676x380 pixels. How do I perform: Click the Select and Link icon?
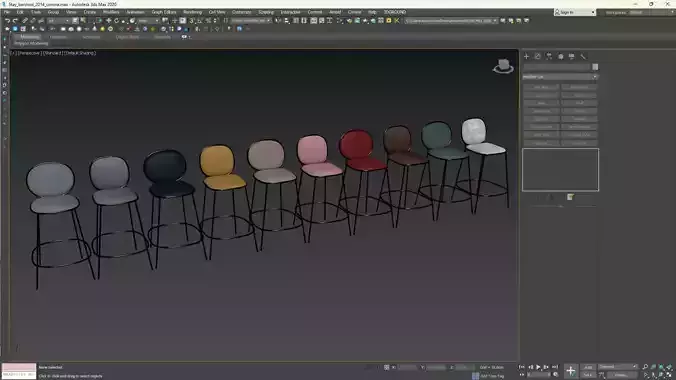coord(25,20)
